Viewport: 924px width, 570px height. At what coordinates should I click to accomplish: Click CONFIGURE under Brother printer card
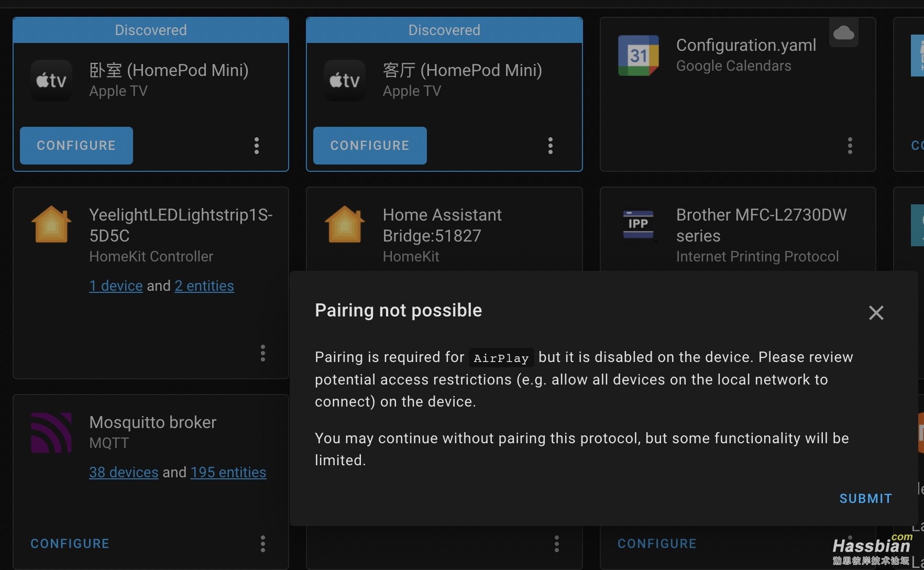pyautogui.click(x=657, y=544)
